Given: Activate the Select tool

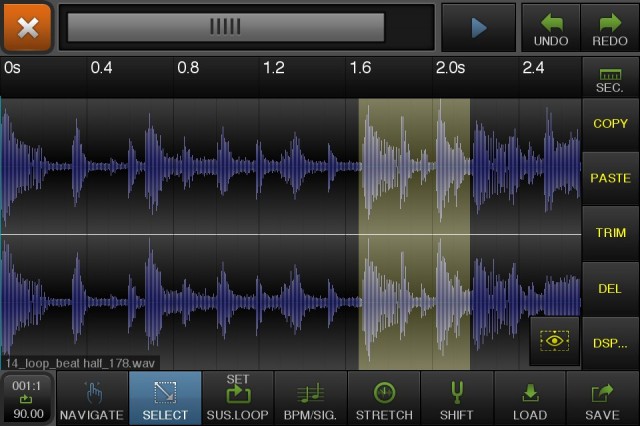Looking at the screenshot, I should point(165,398).
